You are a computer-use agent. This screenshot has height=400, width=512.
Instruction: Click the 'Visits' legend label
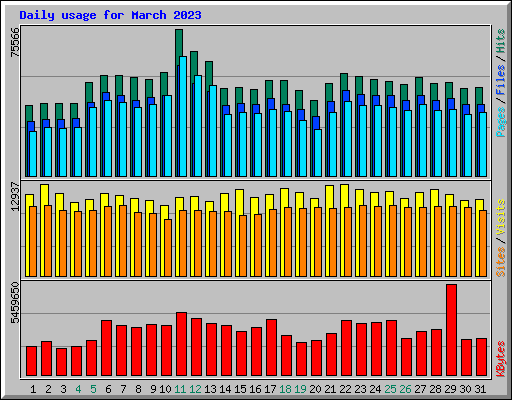point(501,218)
